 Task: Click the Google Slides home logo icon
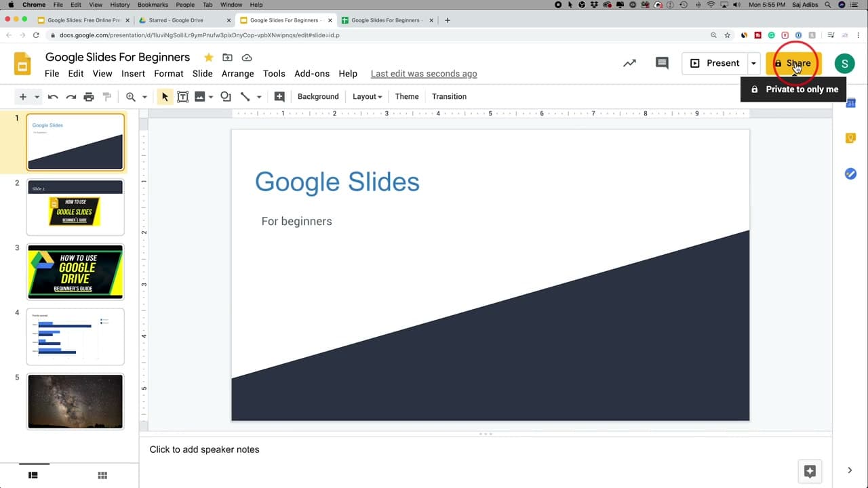22,64
